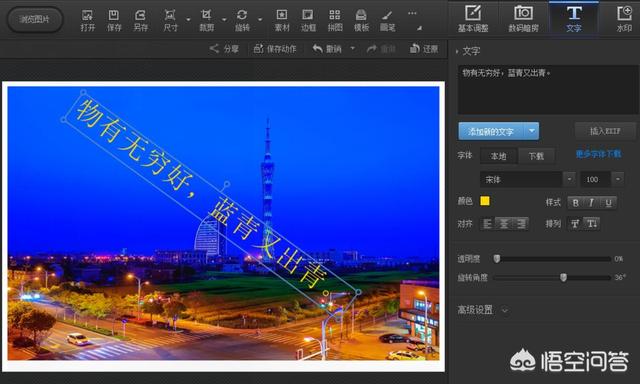The width and height of the screenshot is (640, 384).
Task: Click the rotation handle above text box
Action: 227,185
